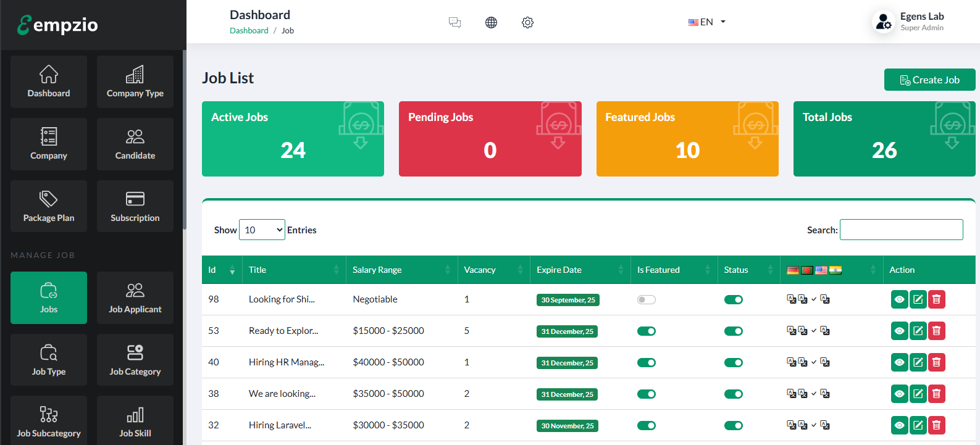Expand the EN language dropdown
This screenshot has height=445, width=980.
[x=707, y=22]
